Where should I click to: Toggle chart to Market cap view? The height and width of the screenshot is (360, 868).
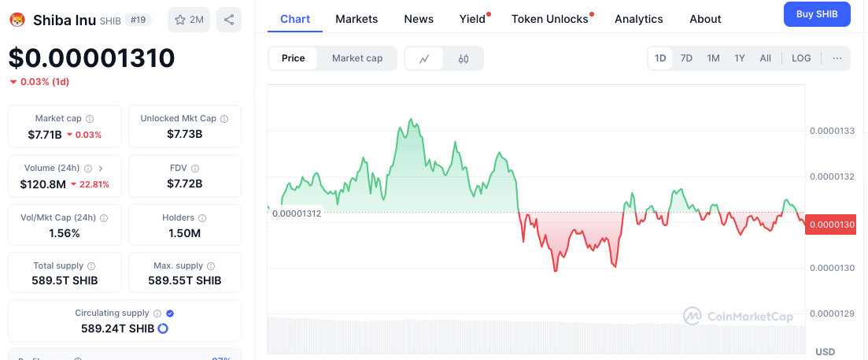click(x=357, y=58)
